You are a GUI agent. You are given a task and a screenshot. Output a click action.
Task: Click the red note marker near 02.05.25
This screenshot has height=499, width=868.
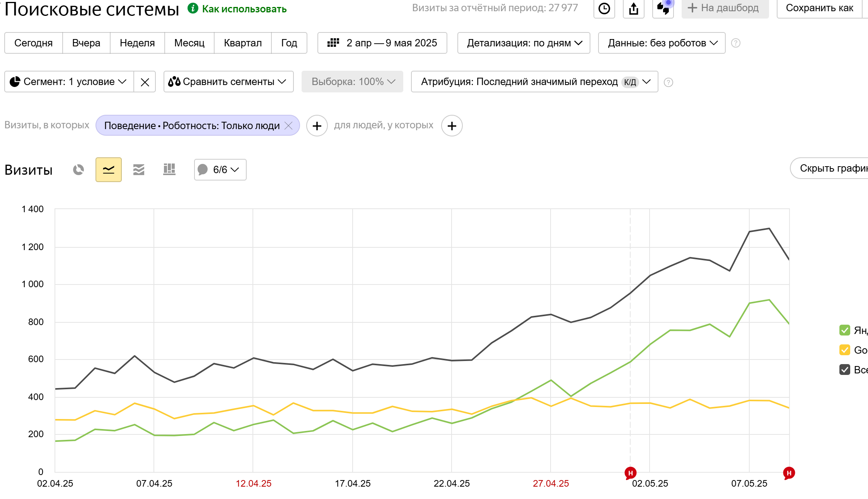tap(631, 473)
